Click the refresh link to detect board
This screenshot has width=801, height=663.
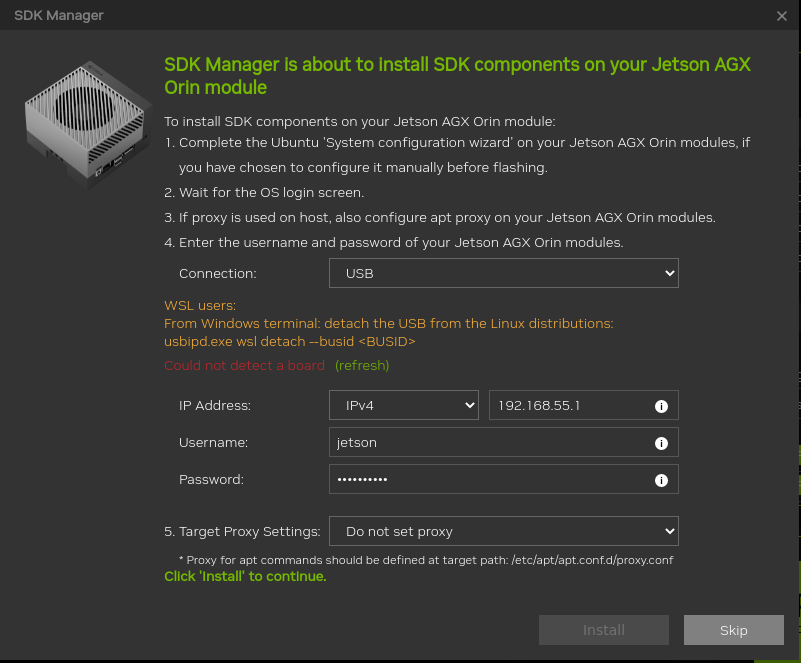362,365
